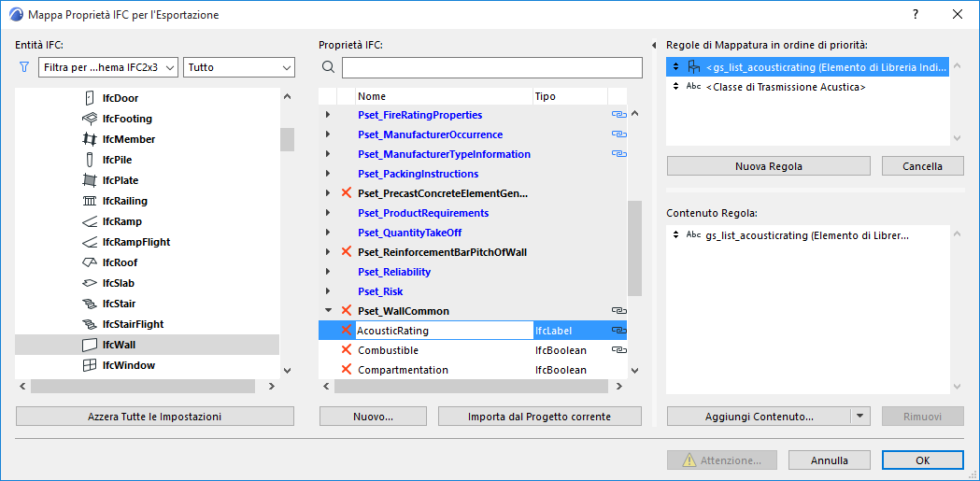
Task: Open the IFC schema filter dropdown
Action: tap(109, 67)
